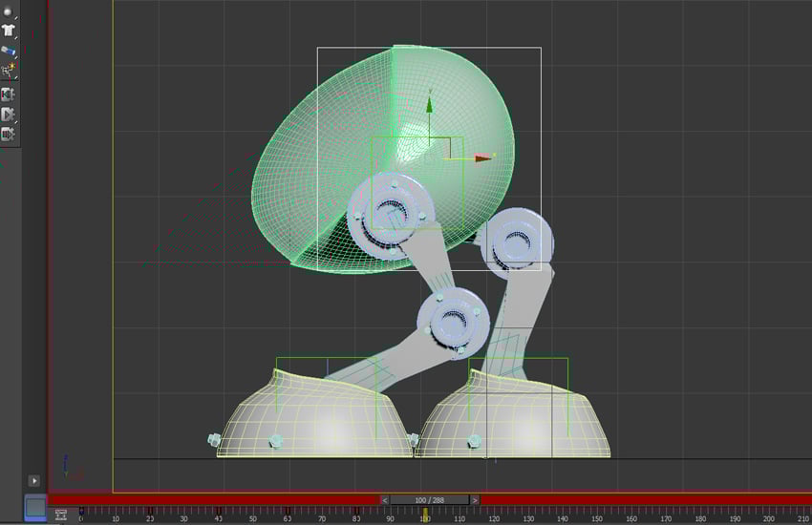Click the XY plane handle of gizmo

tap(440, 148)
